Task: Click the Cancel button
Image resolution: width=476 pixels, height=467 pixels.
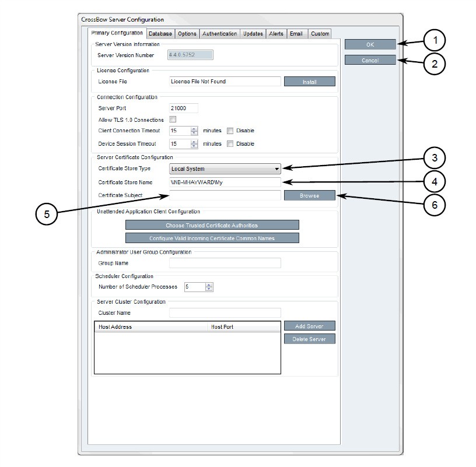Action: 370,60
